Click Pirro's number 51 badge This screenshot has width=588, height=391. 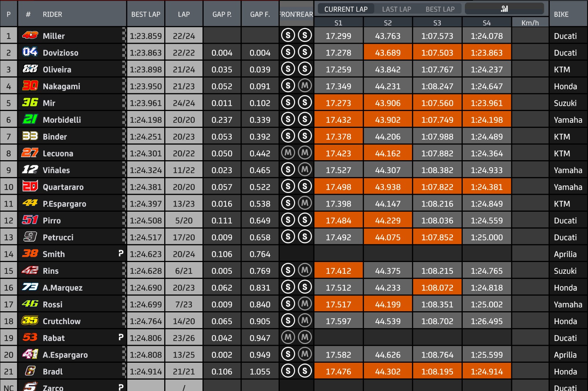pos(30,220)
